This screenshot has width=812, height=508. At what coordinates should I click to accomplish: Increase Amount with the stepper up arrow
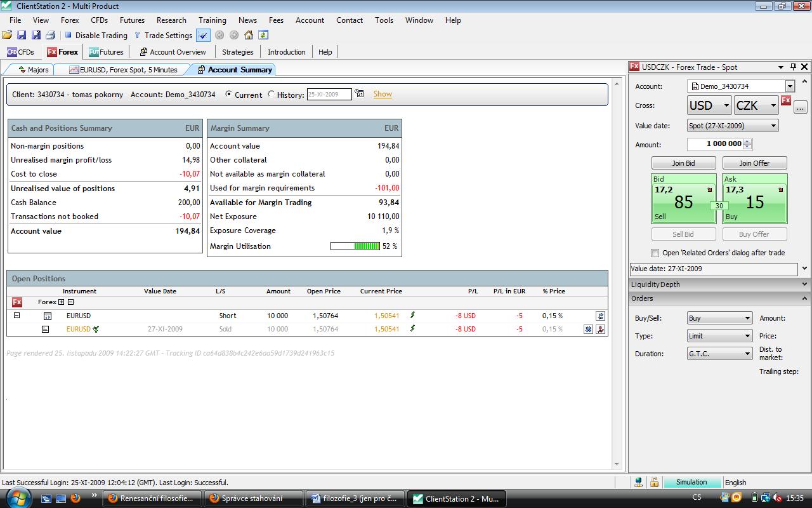[747, 142]
